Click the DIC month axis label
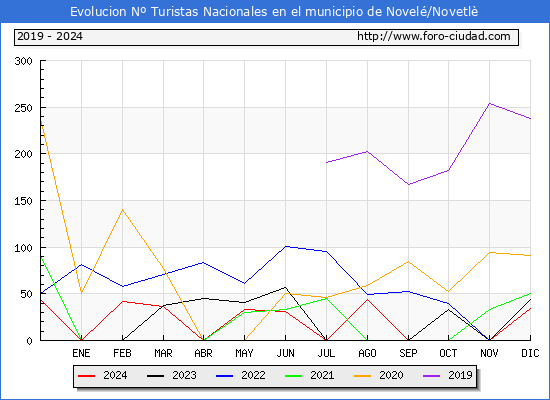Viewport: 550px width, 400px height. tap(530, 353)
